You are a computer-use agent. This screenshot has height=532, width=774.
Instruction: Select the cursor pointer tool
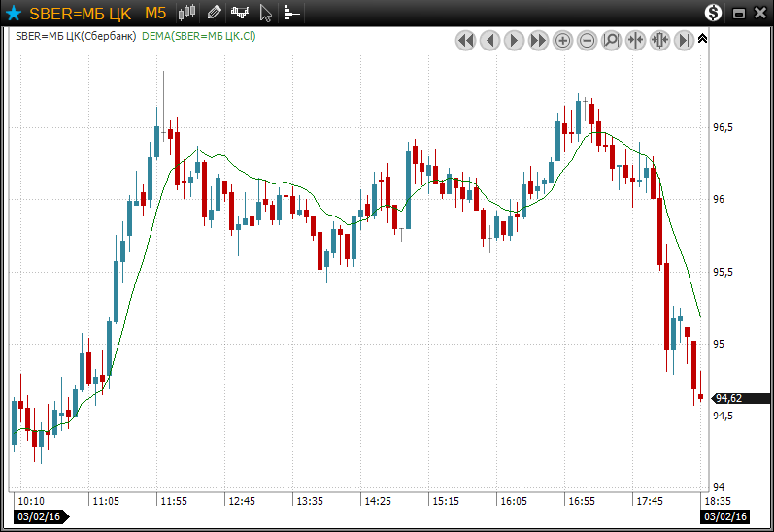point(266,13)
